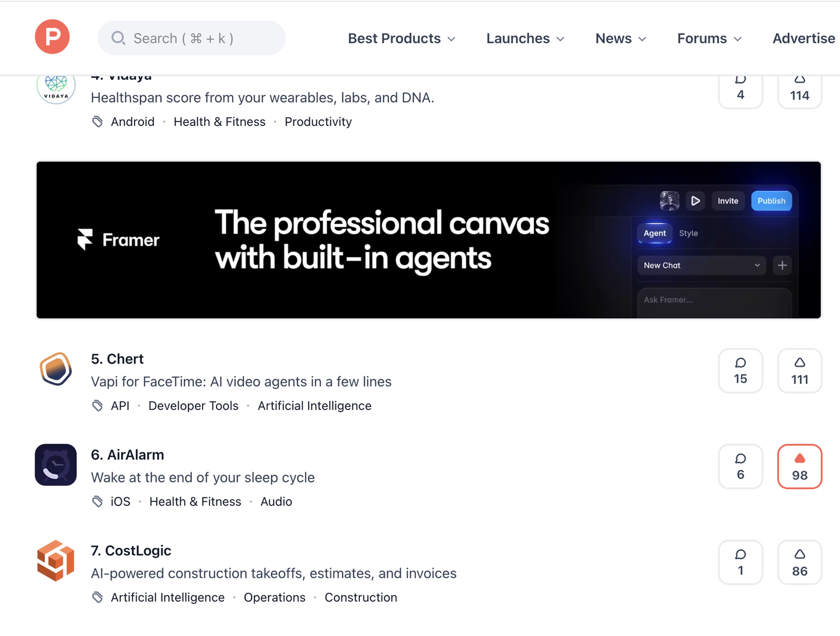Focus the Search field
The height and width of the screenshot is (636, 840).
pyautogui.click(x=191, y=38)
